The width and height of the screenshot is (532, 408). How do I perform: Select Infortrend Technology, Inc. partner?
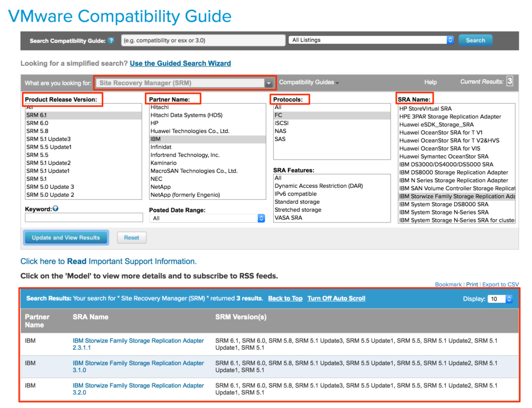coord(208,155)
